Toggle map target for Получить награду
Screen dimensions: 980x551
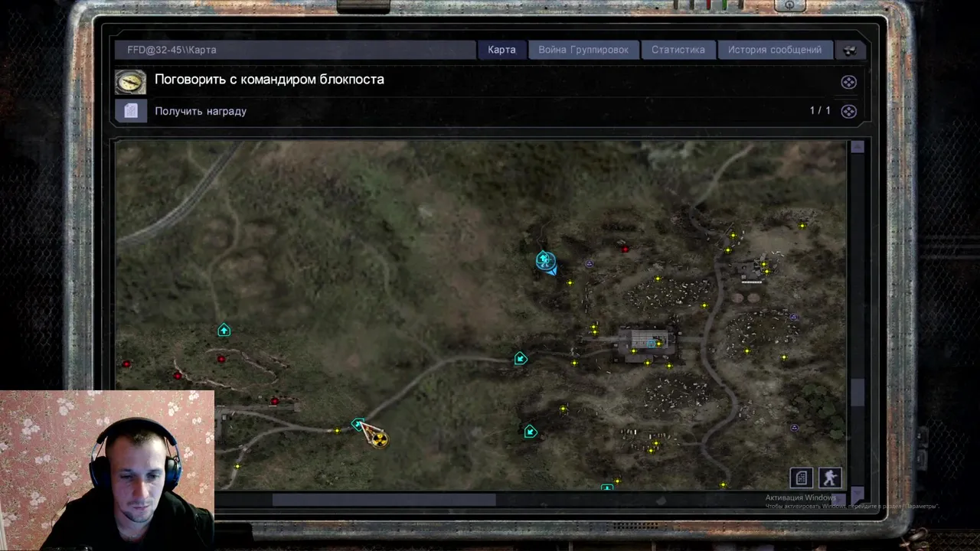coord(848,112)
